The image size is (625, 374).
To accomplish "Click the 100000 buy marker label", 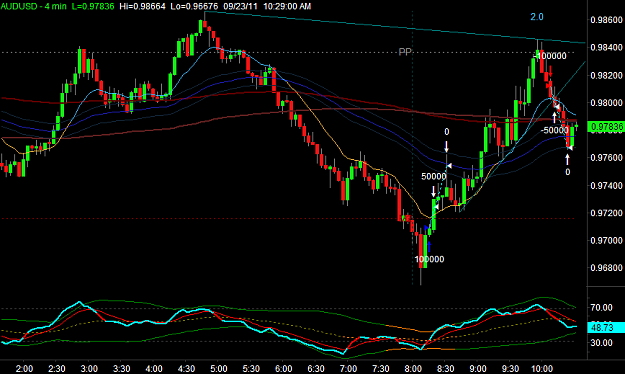I will pos(429,259).
